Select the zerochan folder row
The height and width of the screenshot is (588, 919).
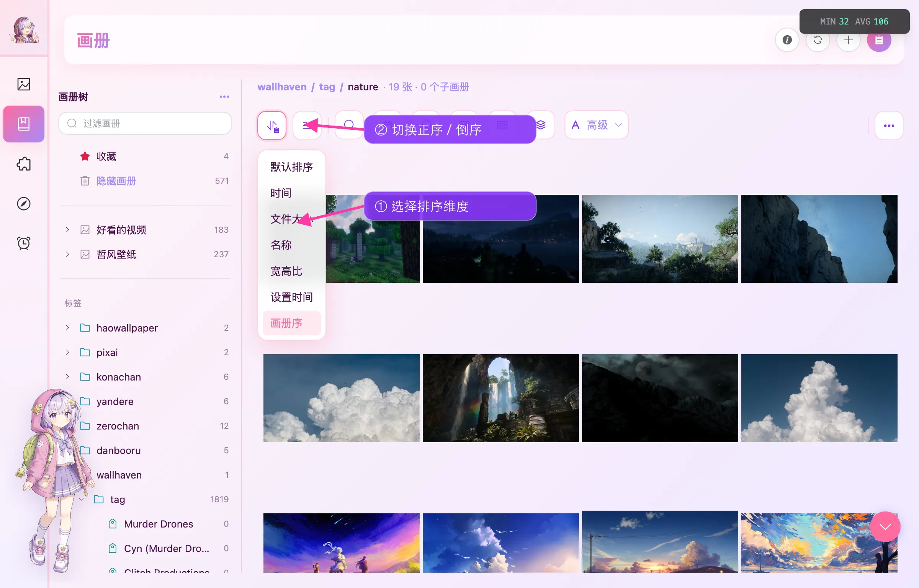click(146, 426)
